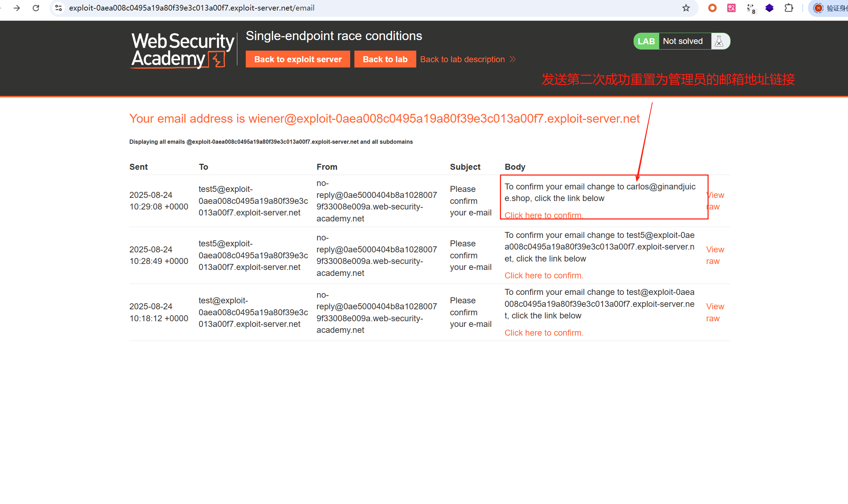Open the orange circle extension
This screenshot has width=848, height=504.
pos(712,8)
